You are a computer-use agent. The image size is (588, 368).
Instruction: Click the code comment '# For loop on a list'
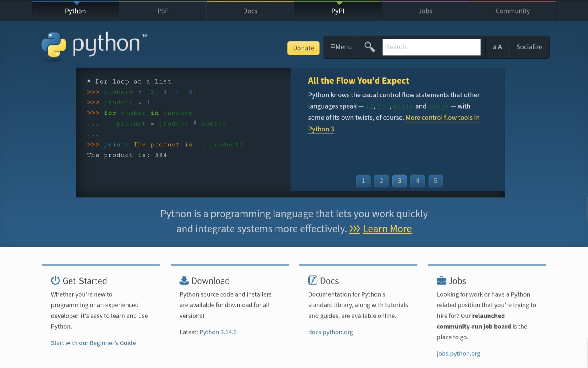click(x=129, y=81)
